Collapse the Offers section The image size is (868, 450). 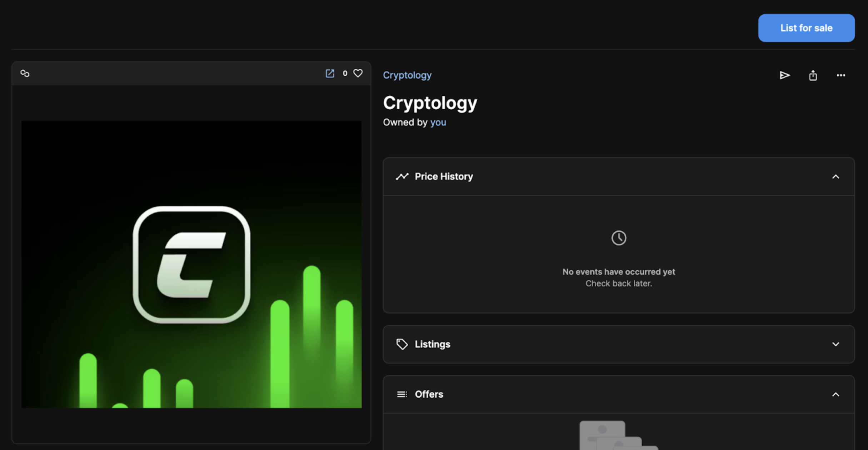(835, 394)
